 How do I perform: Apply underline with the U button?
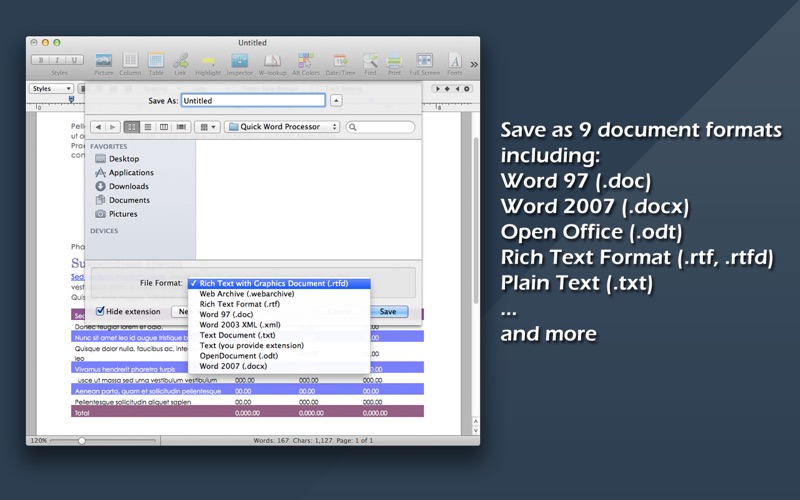tap(74, 60)
